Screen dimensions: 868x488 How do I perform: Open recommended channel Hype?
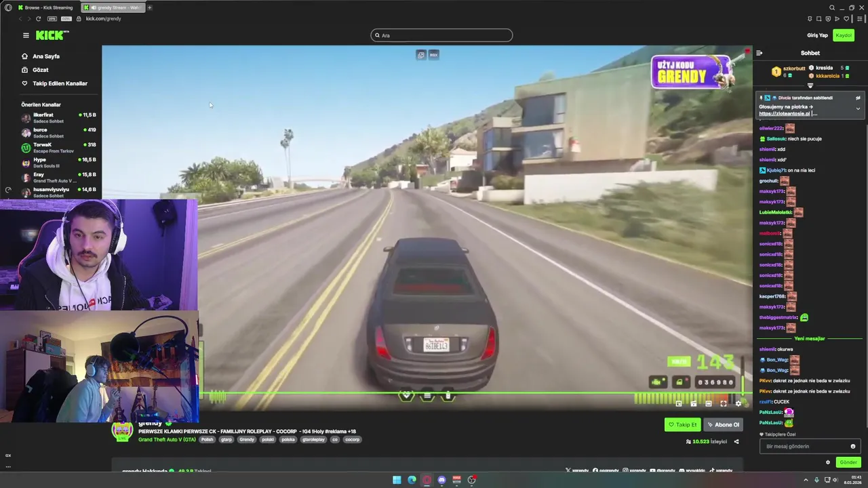click(59, 162)
